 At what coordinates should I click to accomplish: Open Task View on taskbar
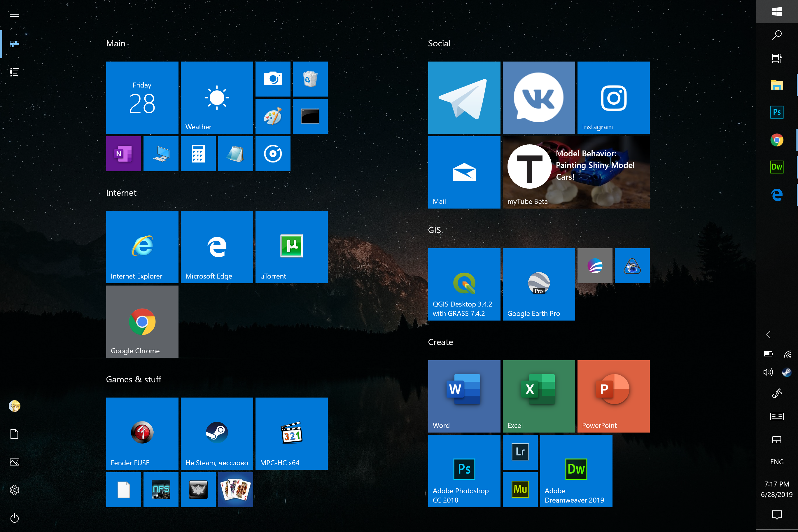pyautogui.click(x=777, y=58)
